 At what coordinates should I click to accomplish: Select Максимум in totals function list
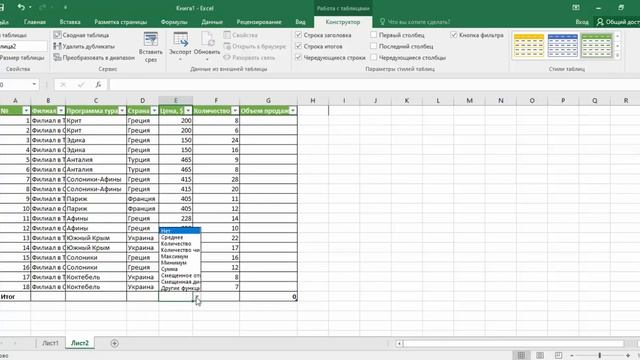[x=180, y=256]
